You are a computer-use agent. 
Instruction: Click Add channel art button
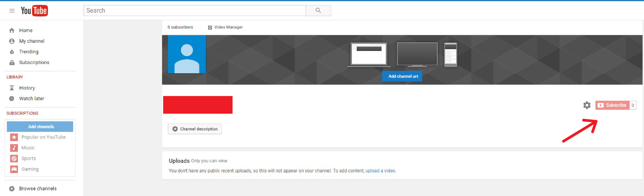[x=402, y=76]
